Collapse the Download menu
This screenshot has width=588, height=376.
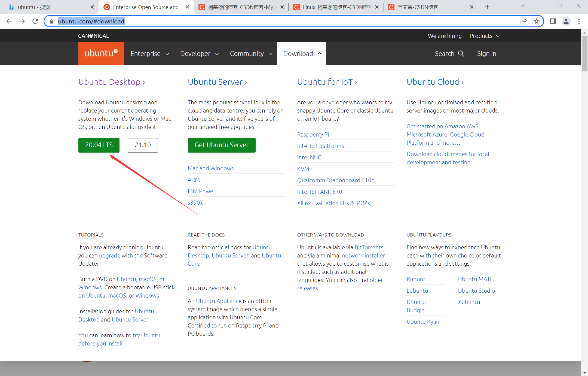[302, 53]
